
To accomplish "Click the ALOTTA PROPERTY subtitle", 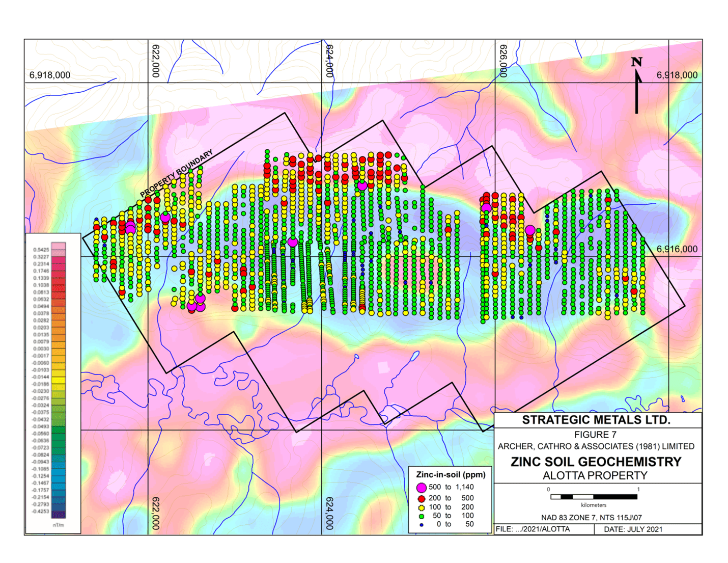I will (x=595, y=475).
